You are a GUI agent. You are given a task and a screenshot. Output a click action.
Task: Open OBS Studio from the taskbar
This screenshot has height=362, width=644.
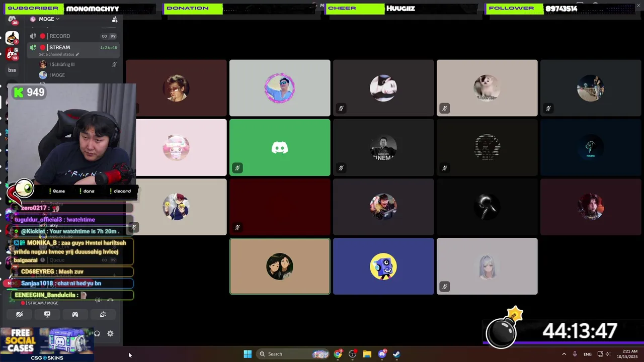tap(353, 354)
